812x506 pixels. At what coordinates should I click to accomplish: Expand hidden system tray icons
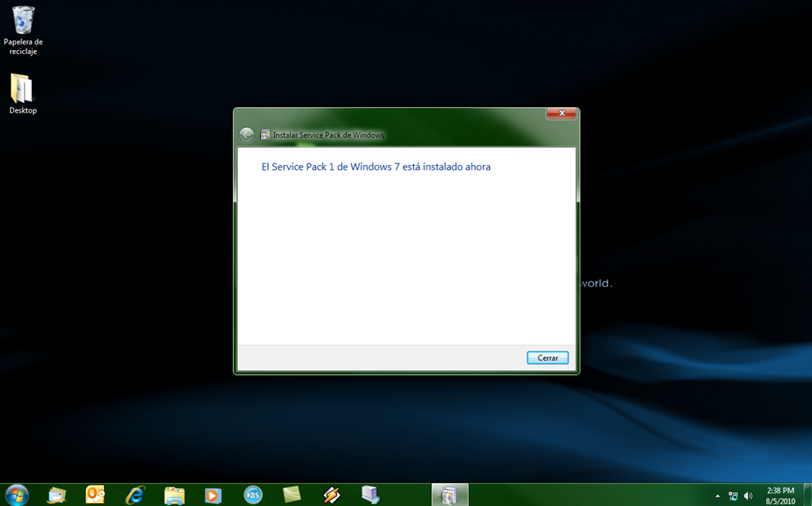pos(718,496)
